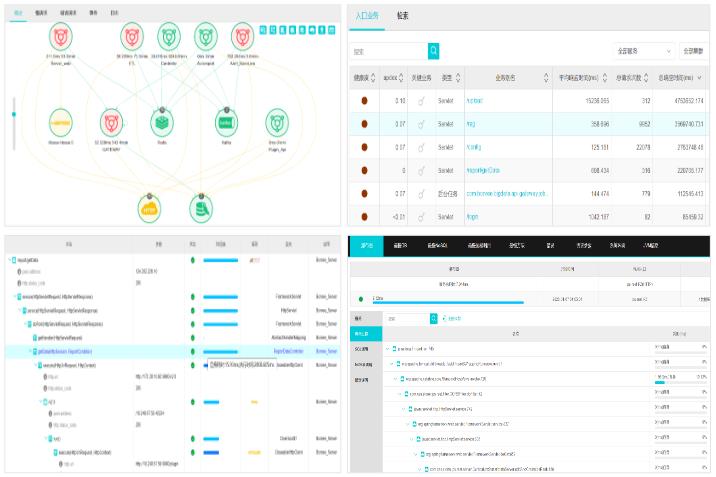
Task: Click the teal magnifier search button
Action: [x=433, y=50]
